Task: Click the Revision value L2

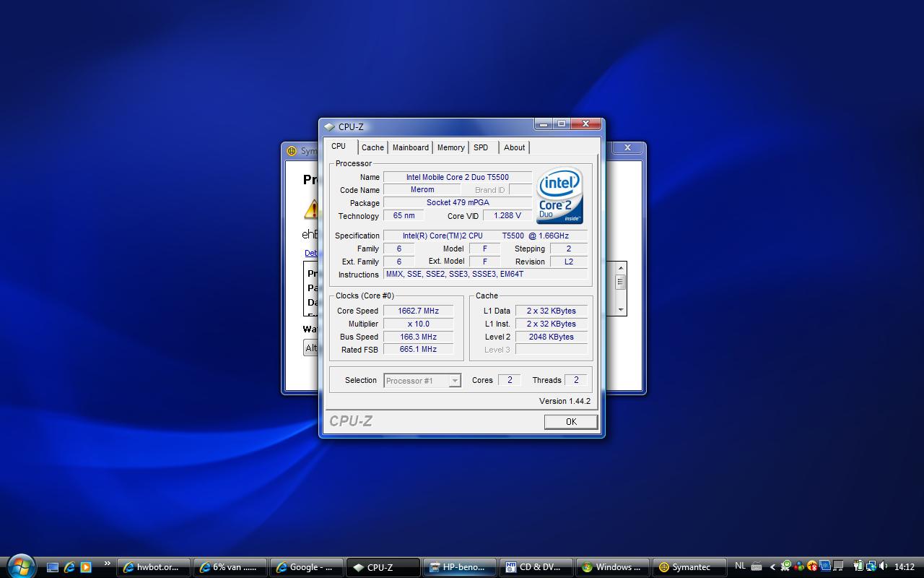Action: tap(568, 262)
